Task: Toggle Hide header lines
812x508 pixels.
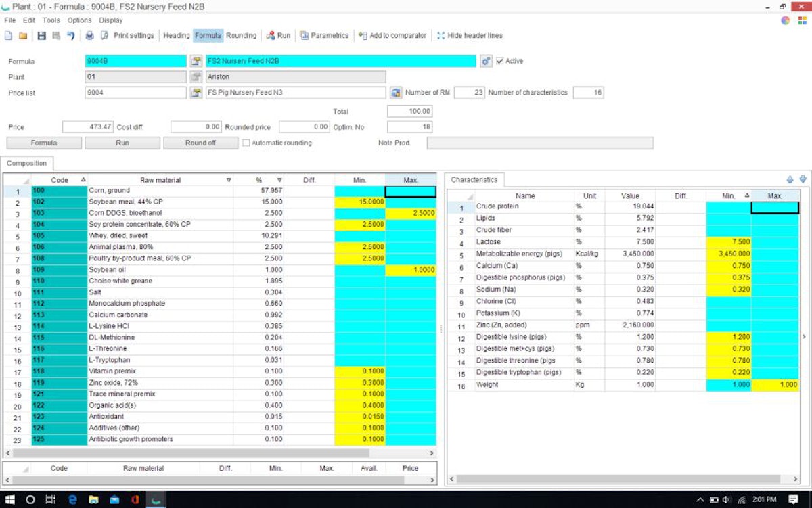Action: coord(470,36)
